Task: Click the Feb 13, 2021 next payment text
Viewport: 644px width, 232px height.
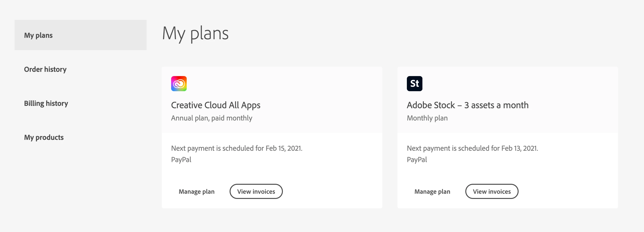Action: click(x=472, y=148)
